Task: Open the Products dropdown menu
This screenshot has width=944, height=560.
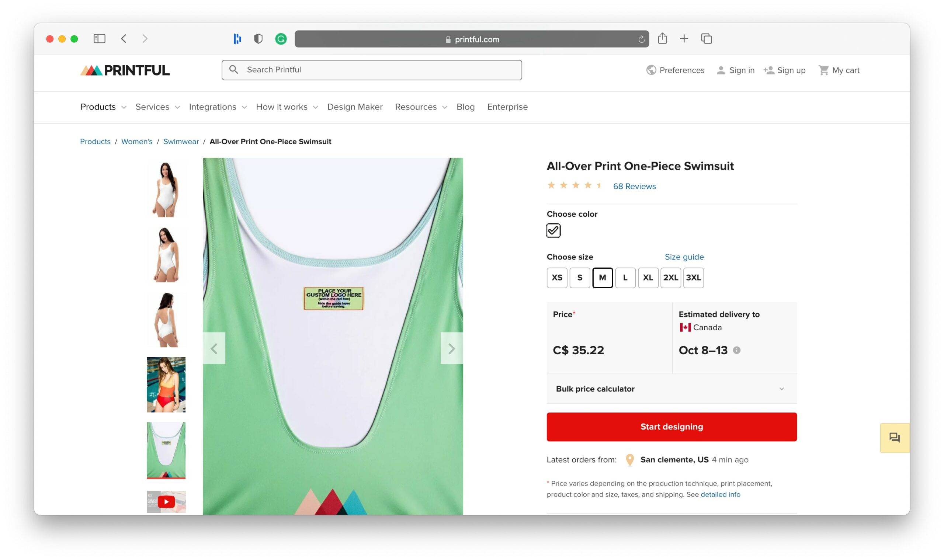Action: click(103, 107)
